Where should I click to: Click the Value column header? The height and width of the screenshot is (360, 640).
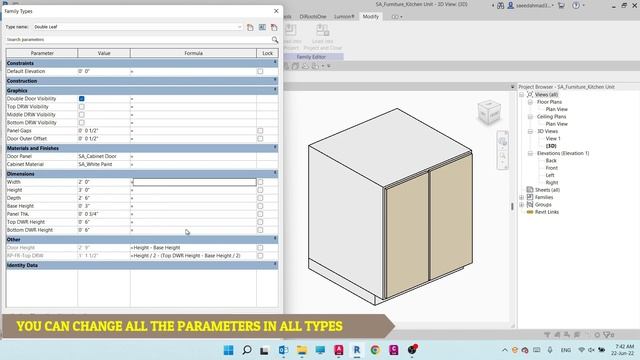pos(104,53)
